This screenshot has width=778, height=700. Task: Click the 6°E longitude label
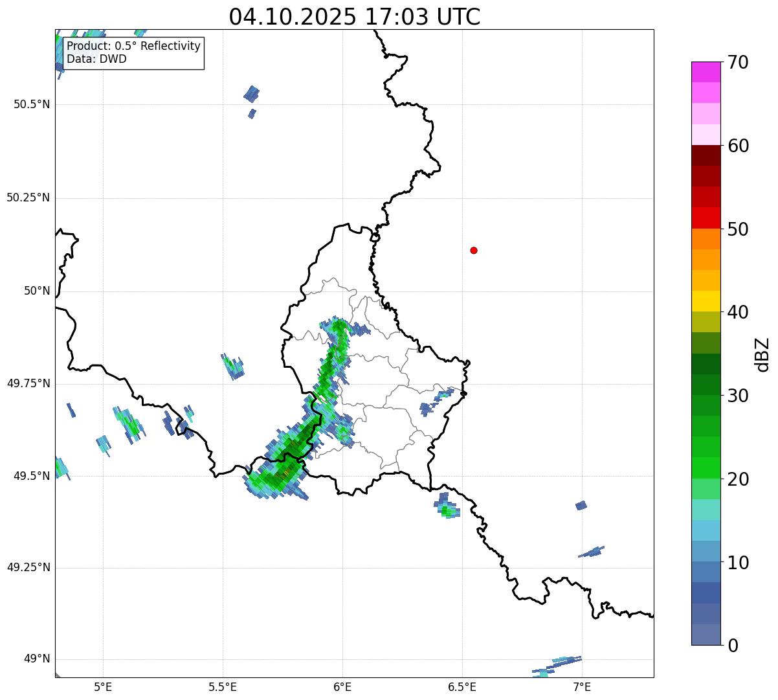coord(342,687)
